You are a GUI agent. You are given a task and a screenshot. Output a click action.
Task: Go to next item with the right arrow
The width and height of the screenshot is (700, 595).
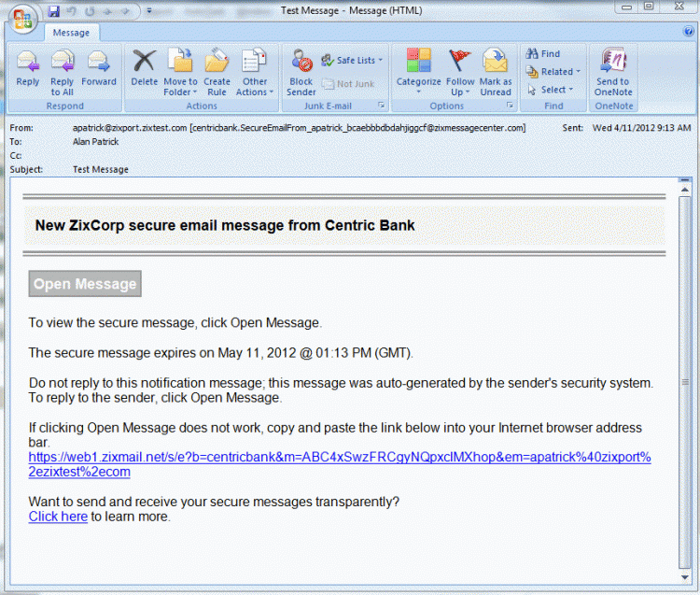point(124,11)
